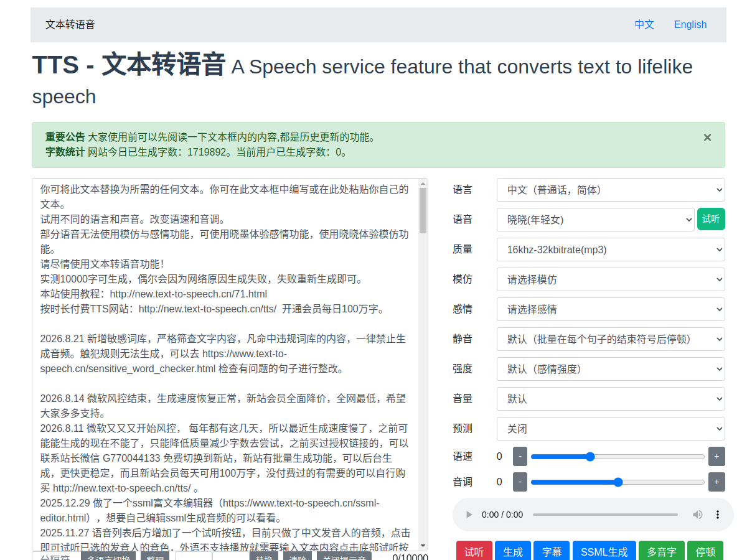747x560 pixels.
Task: Click the TTS - 文本转语音 heading
Action: click(x=128, y=65)
